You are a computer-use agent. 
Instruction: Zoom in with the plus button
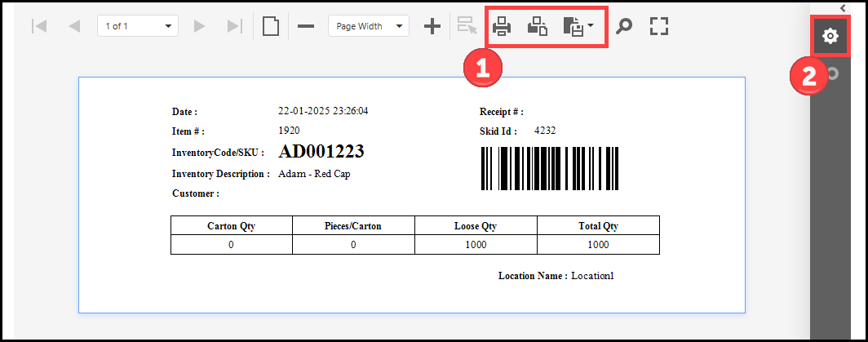click(432, 26)
